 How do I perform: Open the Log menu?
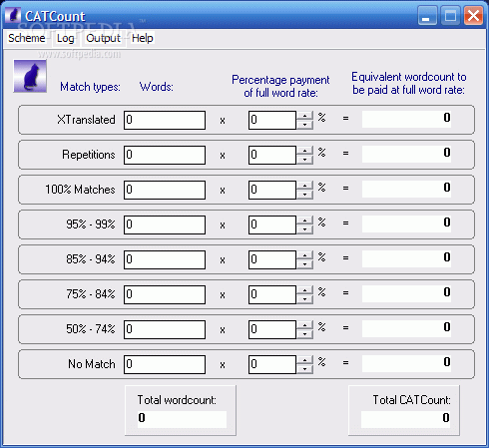65,38
